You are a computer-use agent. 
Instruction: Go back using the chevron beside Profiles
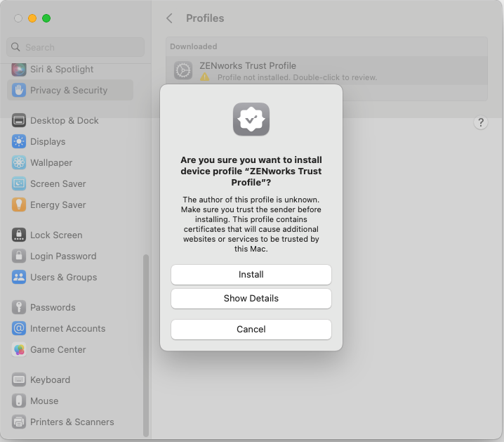click(x=169, y=18)
